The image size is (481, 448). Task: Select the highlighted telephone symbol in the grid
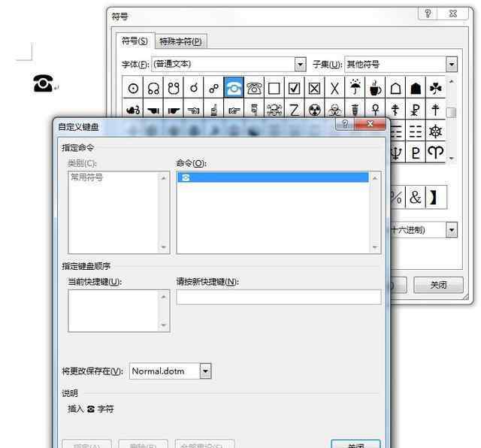(x=234, y=89)
